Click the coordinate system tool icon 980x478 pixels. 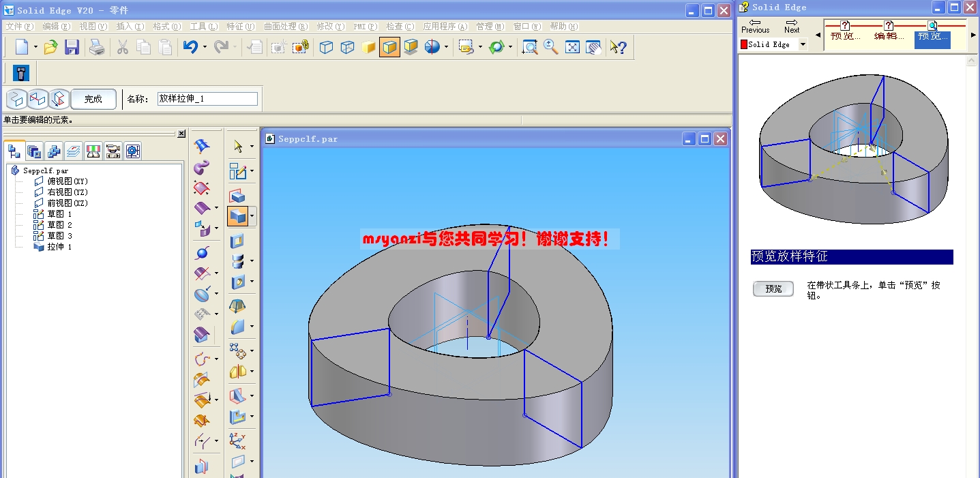tap(237, 440)
